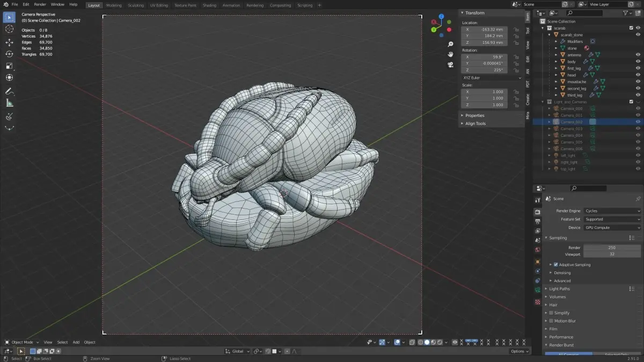Viewport: 644px width, 362px height.
Task: Hide the head object via eye icon
Action: (638, 75)
